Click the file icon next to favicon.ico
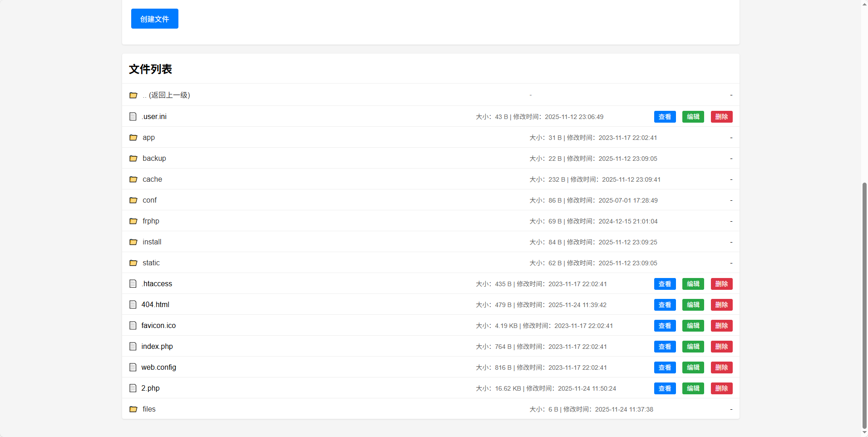868x437 pixels. 133,326
